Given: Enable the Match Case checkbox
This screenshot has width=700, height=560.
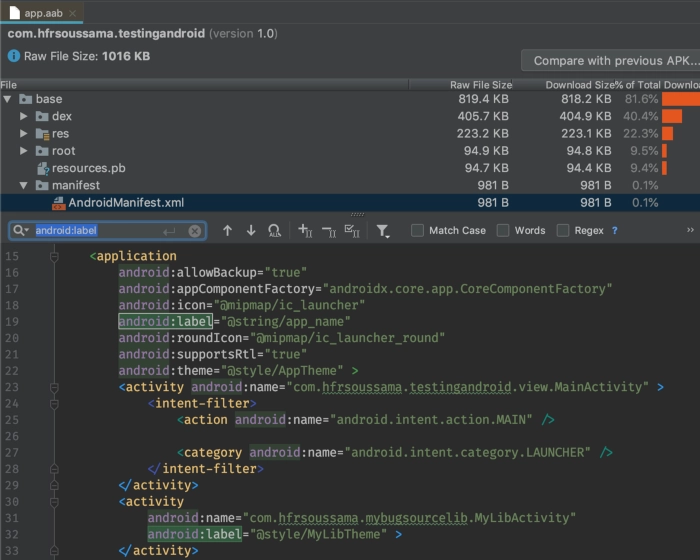Looking at the screenshot, I should tap(417, 230).
